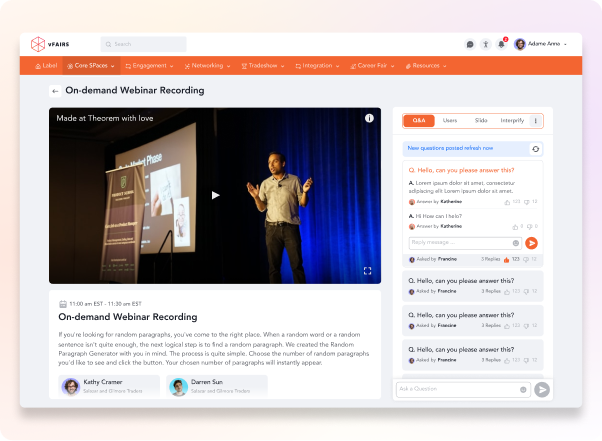Open the chat messages icon in header
The width and height of the screenshot is (602, 441).
coord(470,44)
